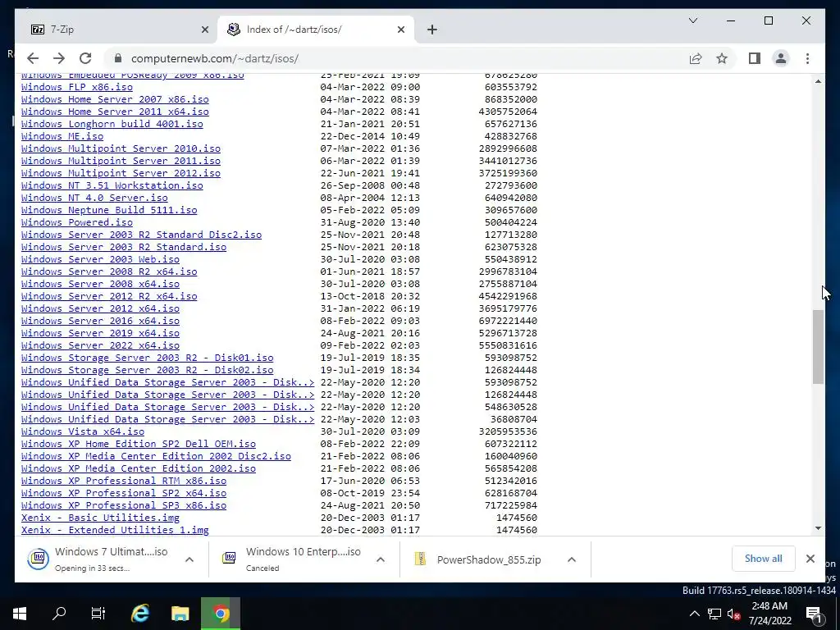The width and height of the screenshot is (840, 630).
Task: Download Windows_ME.iso
Action: 62,136
